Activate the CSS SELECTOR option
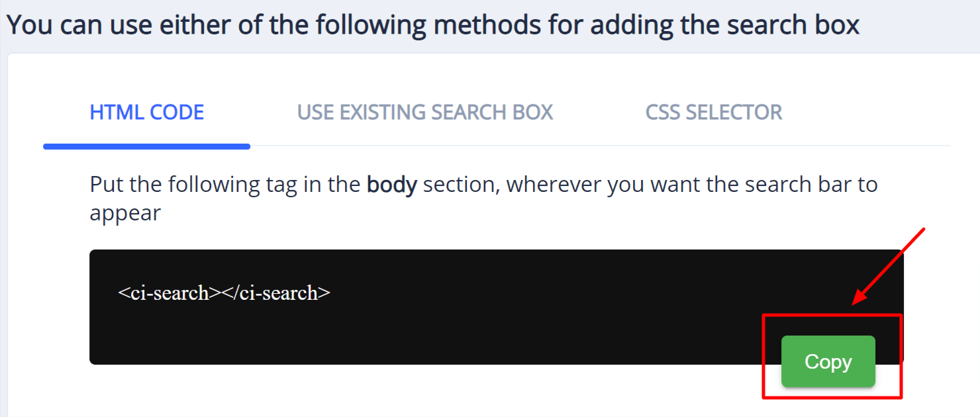The width and height of the screenshot is (980, 417). (714, 112)
